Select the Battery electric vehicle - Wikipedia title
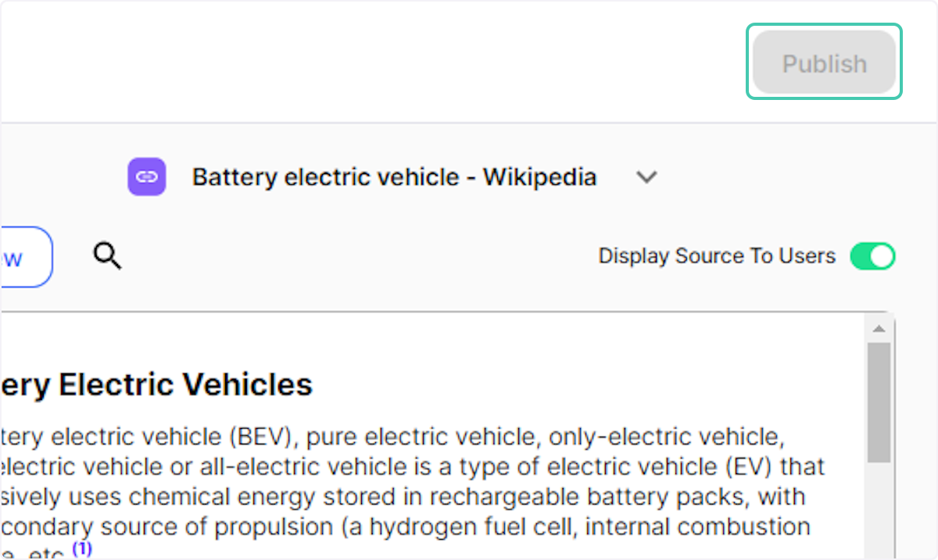This screenshot has width=938, height=560. [x=394, y=177]
